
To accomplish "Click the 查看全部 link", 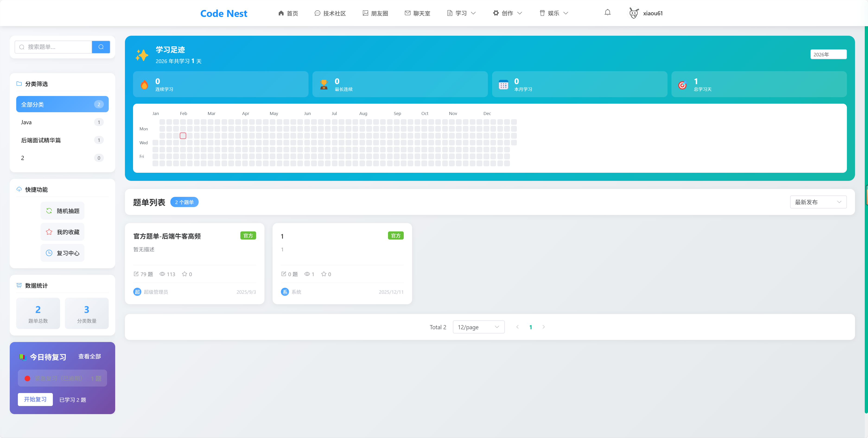I will tap(89, 356).
